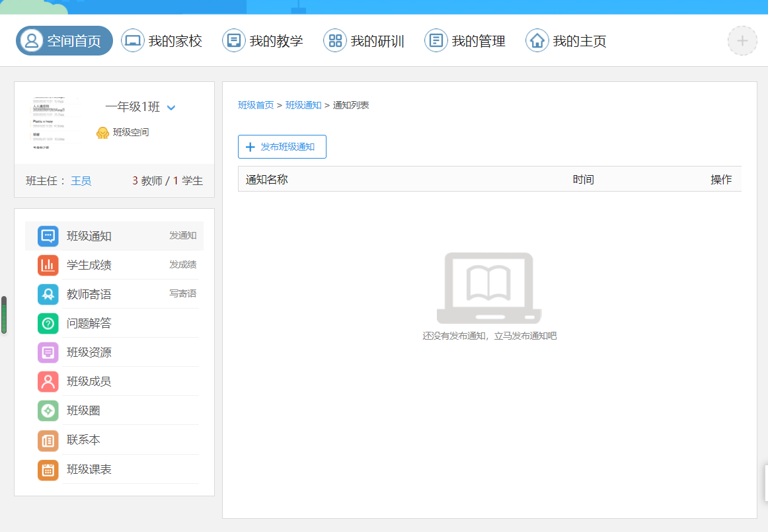Select the 班级资源 purple icon
This screenshot has height=532, width=768.
tap(48, 352)
